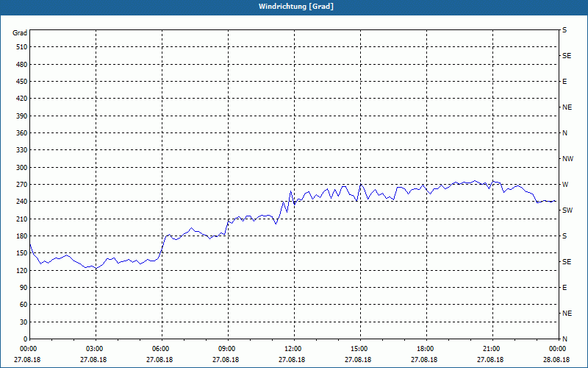Select the y-axis value 0
The width and height of the screenshot is (588, 368).
26,339
